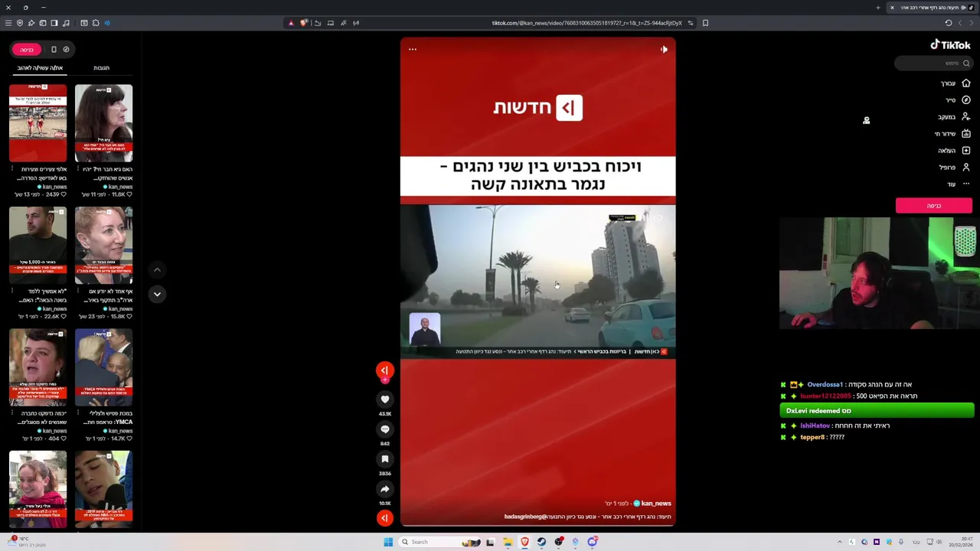
Task: Switch to the 'תגובות' comments tab
Action: tap(101, 68)
